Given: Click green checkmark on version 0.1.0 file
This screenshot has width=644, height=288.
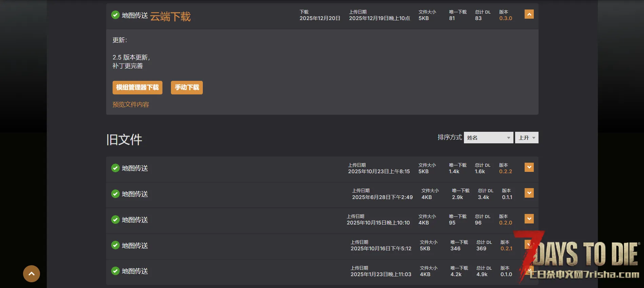Looking at the screenshot, I should [115, 271].
